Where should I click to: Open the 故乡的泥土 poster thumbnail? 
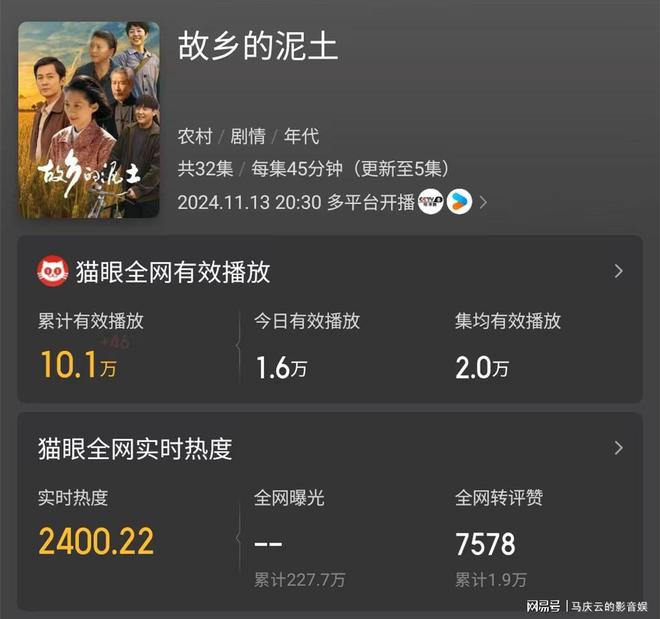click(88, 120)
